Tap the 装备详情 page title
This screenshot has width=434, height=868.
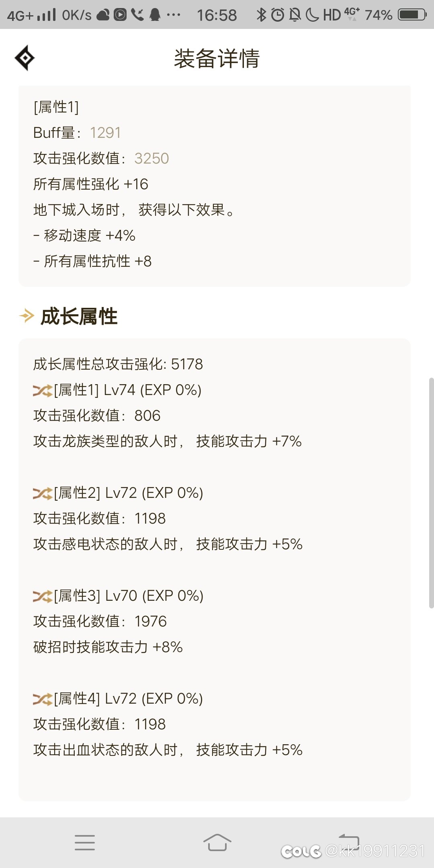coord(217,59)
